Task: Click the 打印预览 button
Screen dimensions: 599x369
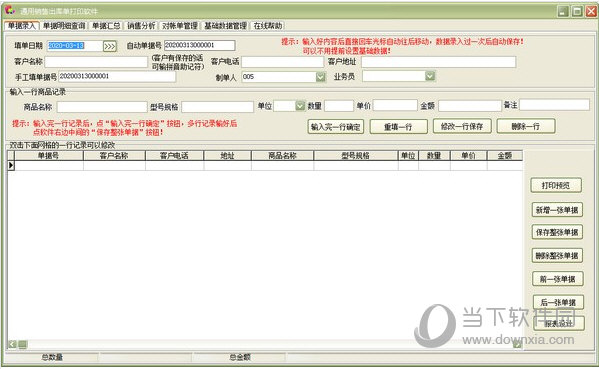Action: click(x=556, y=185)
